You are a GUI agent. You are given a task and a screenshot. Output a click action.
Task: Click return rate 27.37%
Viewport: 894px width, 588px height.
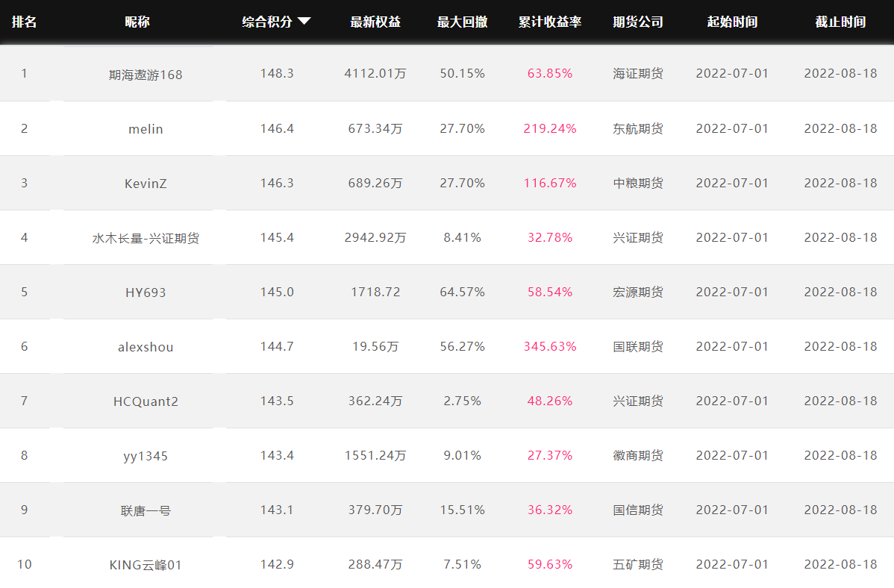click(x=550, y=455)
